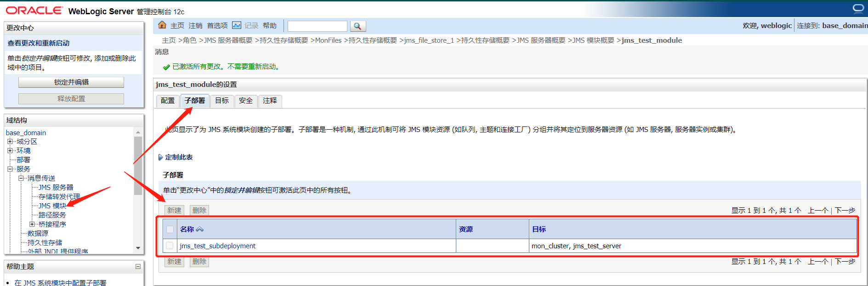Switch to the 配置 tab

(x=168, y=101)
